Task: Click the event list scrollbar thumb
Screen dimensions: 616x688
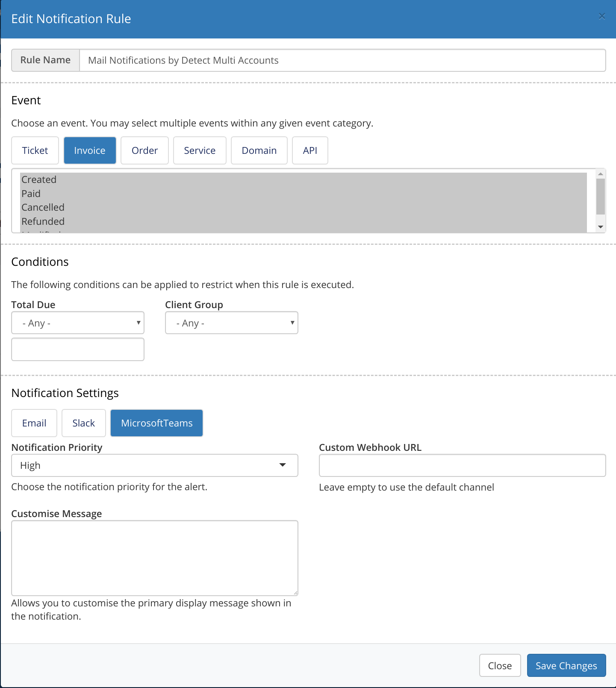Action: pyautogui.click(x=601, y=197)
